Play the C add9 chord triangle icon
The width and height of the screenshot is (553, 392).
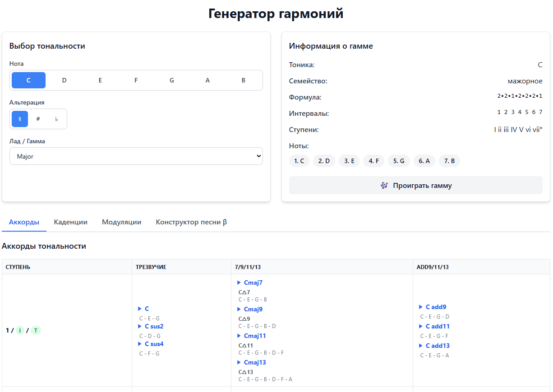click(421, 307)
